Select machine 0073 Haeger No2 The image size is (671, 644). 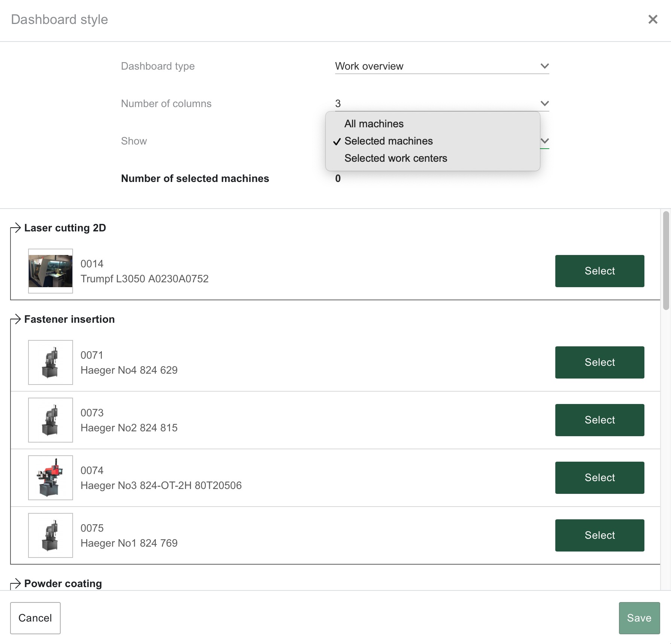point(599,420)
